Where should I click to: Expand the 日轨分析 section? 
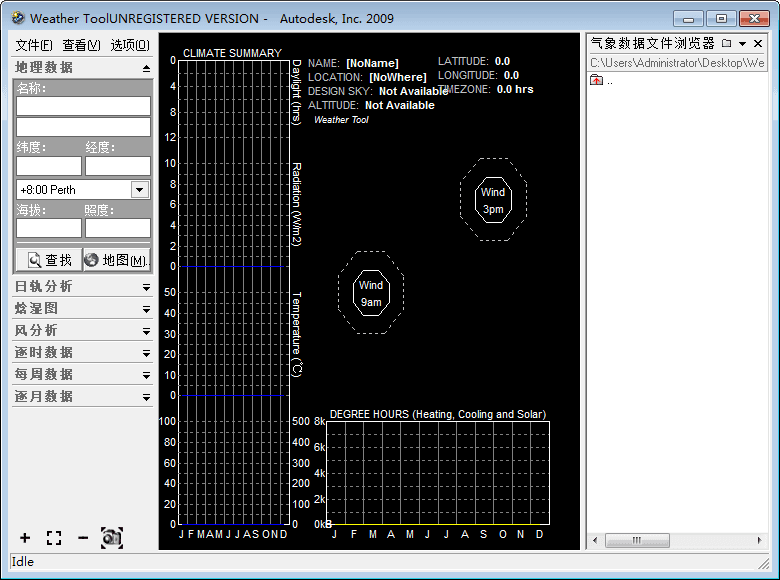pyautogui.click(x=146, y=287)
